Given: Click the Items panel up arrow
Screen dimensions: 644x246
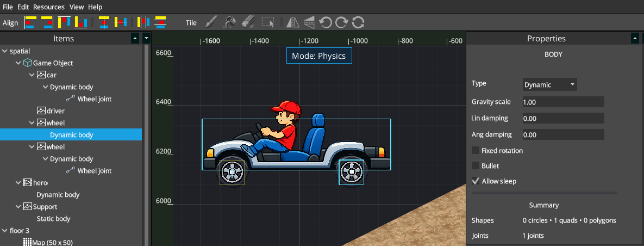Looking at the screenshot, I should tap(135, 38).
